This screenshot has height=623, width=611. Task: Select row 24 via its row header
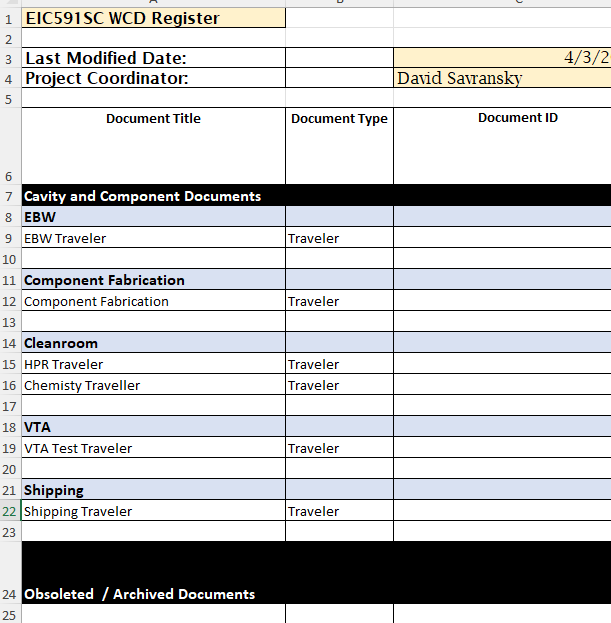pos(10,573)
